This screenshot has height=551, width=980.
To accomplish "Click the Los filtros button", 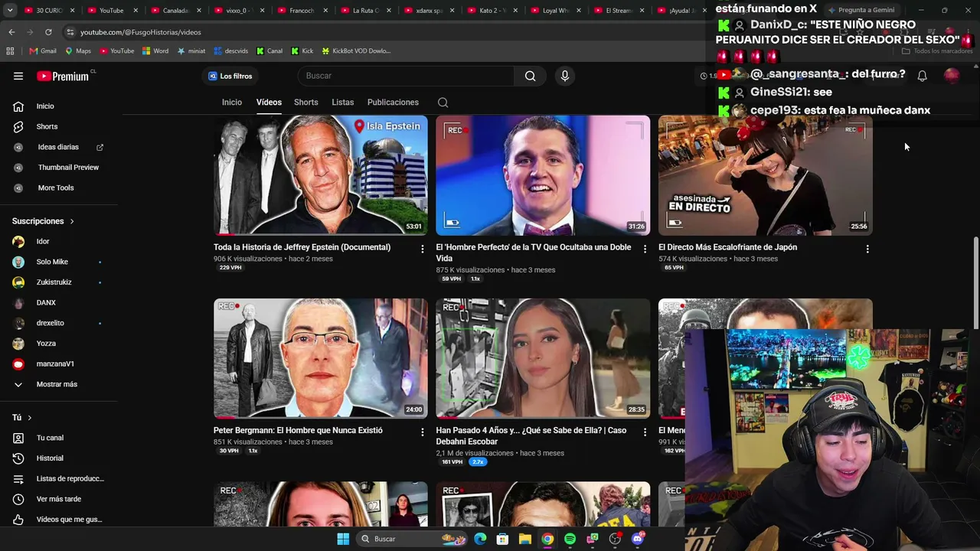I will point(230,76).
